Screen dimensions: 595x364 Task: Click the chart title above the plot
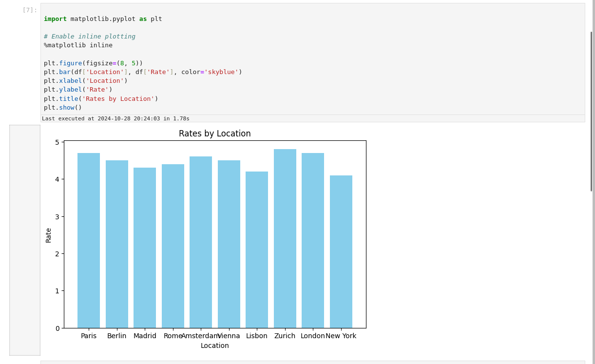214,134
